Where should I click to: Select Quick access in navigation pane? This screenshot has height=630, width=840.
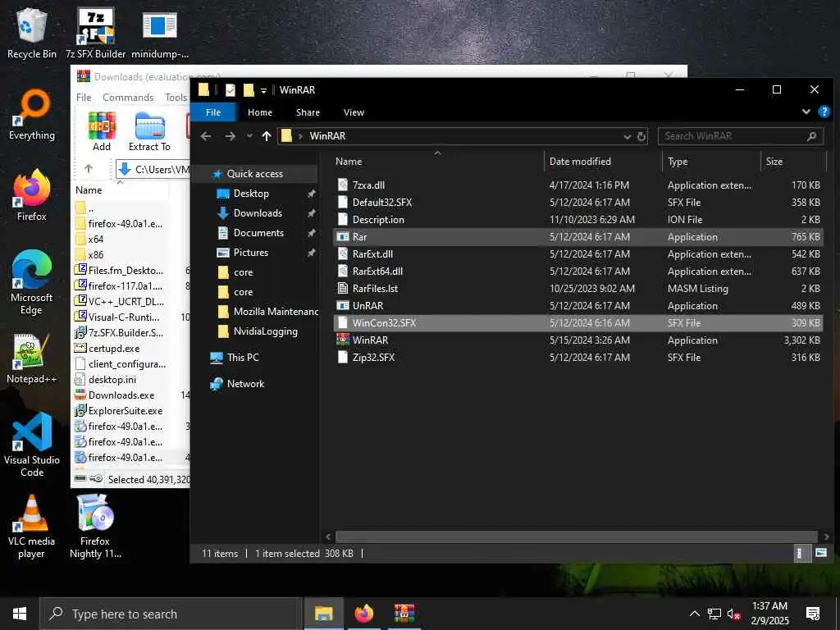(255, 174)
